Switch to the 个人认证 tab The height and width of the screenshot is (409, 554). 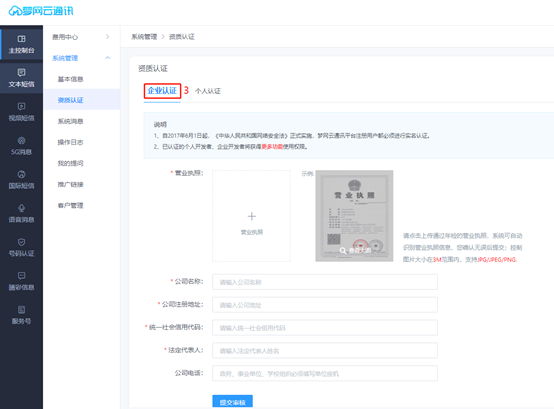208,91
